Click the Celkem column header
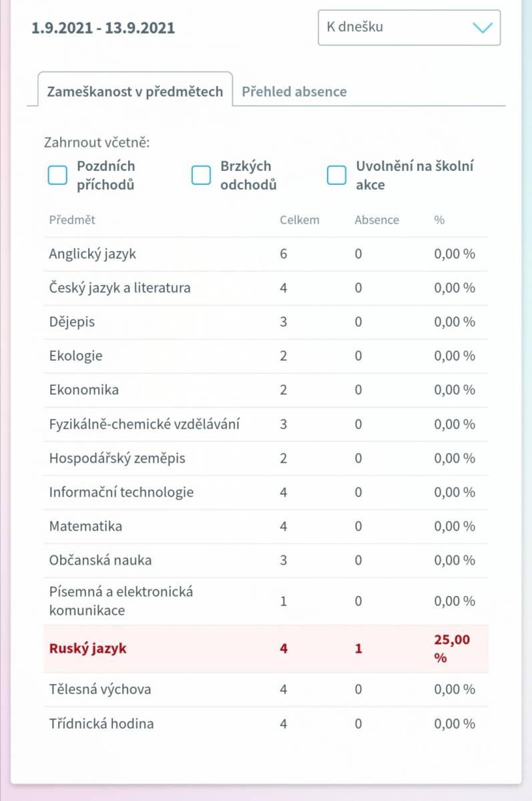Viewport: 532px width, 801px height. coord(300,220)
